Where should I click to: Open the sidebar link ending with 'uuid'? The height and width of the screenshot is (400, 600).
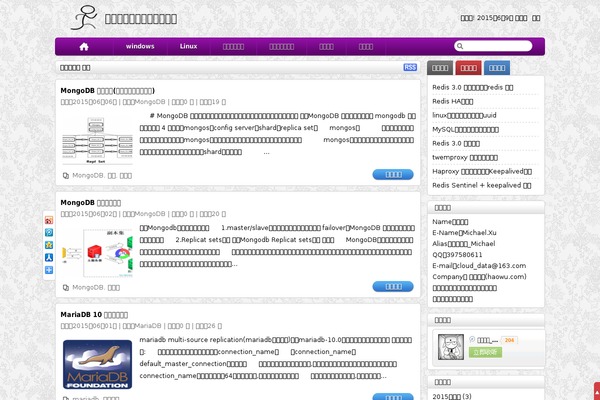(464, 115)
